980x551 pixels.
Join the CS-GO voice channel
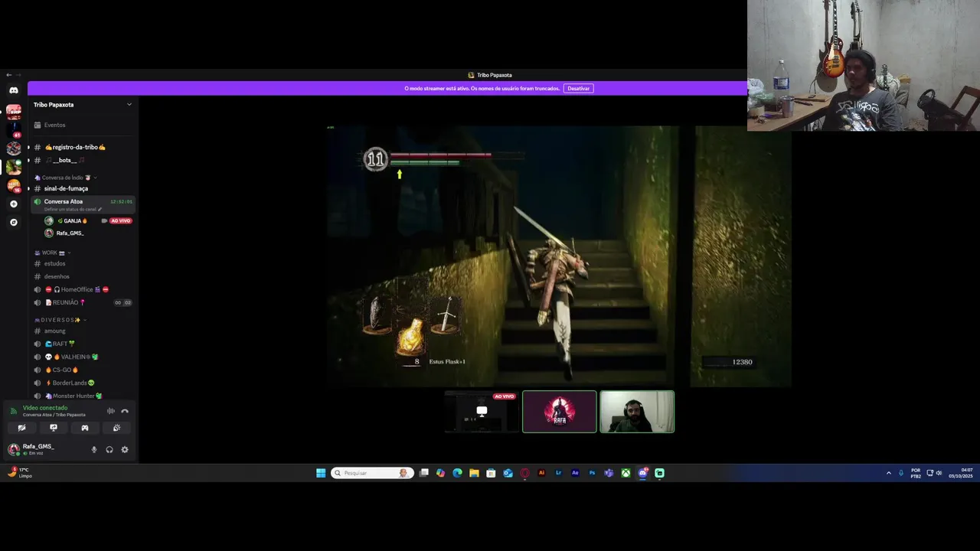[83, 370]
